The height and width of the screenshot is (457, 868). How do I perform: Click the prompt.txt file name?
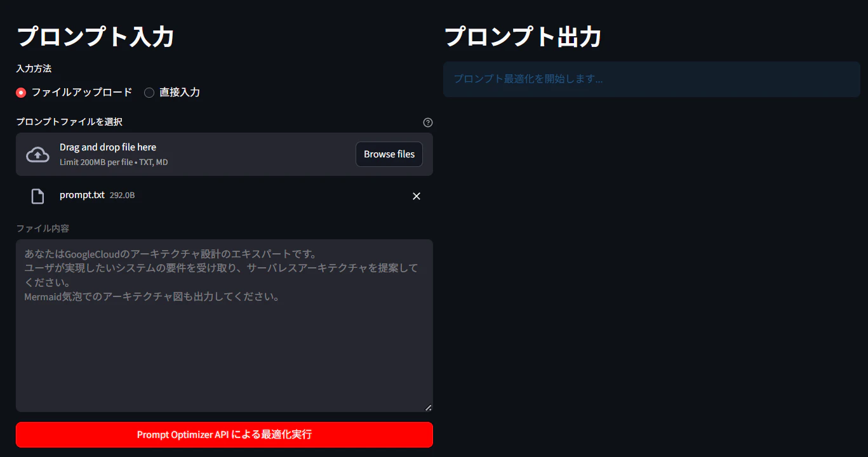82,195
